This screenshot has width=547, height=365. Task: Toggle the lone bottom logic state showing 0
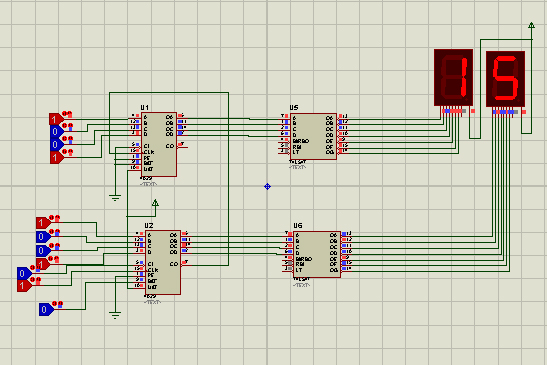(46, 309)
